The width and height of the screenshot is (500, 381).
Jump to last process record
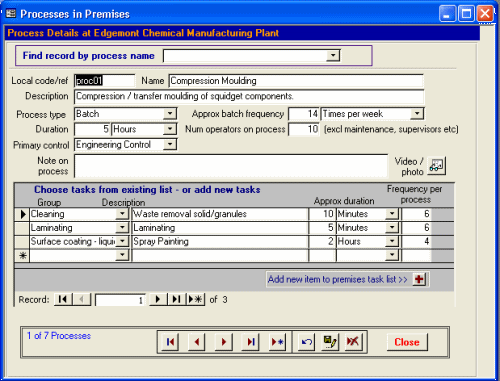pyautogui.click(x=251, y=342)
